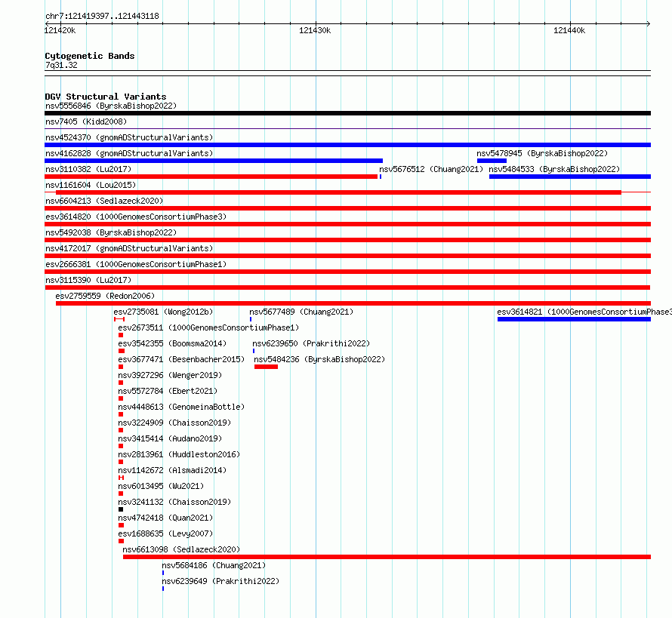This screenshot has width=672, height=618.
Task: Open nsv5484533 (ByrskaBishop2022) label
Action: (554, 169)
